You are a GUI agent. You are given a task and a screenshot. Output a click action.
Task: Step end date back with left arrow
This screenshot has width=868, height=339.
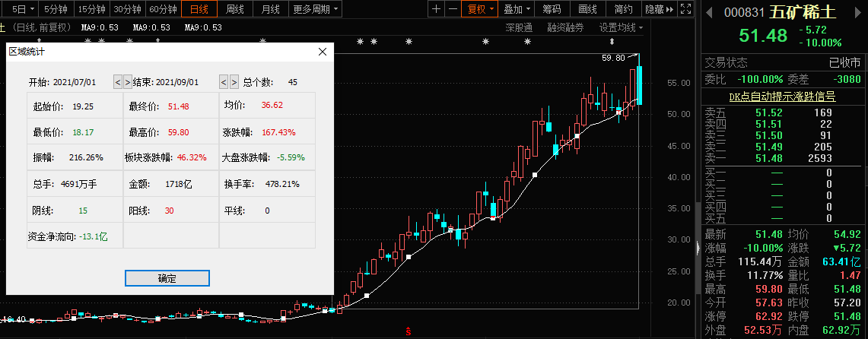[224, 82]
